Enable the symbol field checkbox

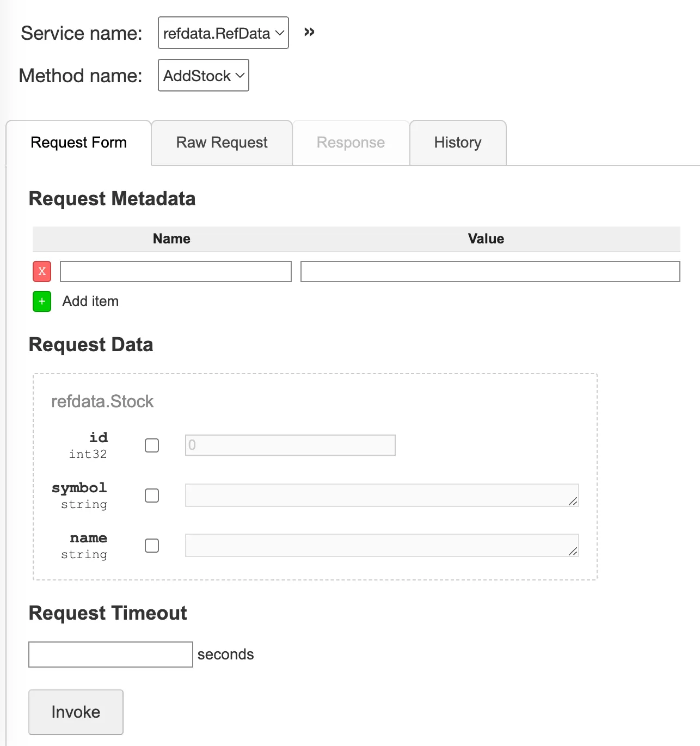coord(152,496)
